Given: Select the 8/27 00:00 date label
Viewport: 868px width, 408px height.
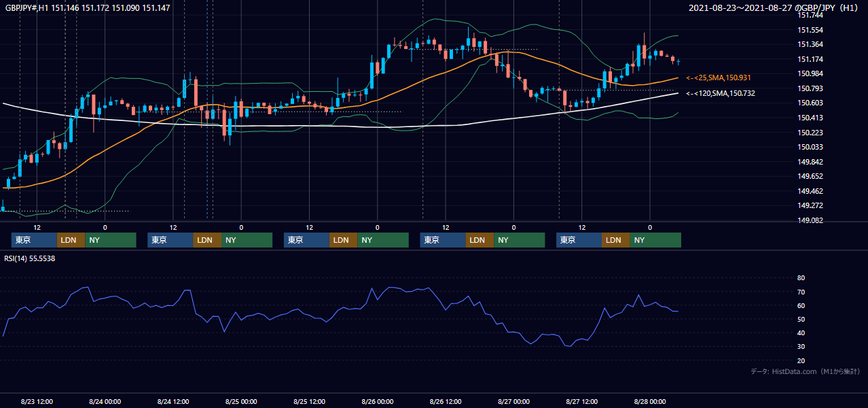Looking at the screenshot, I should tap(513, 401).
